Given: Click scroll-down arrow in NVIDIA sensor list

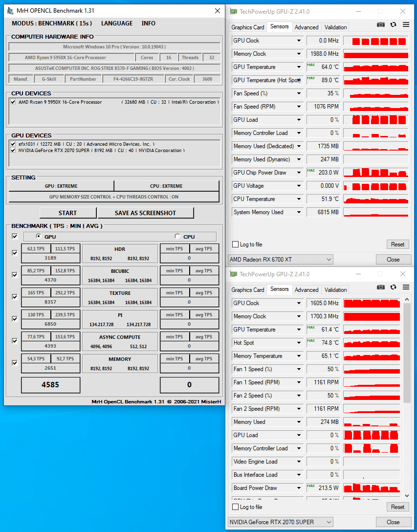Looking at the screenshot, I should click(x=407, y=496).
